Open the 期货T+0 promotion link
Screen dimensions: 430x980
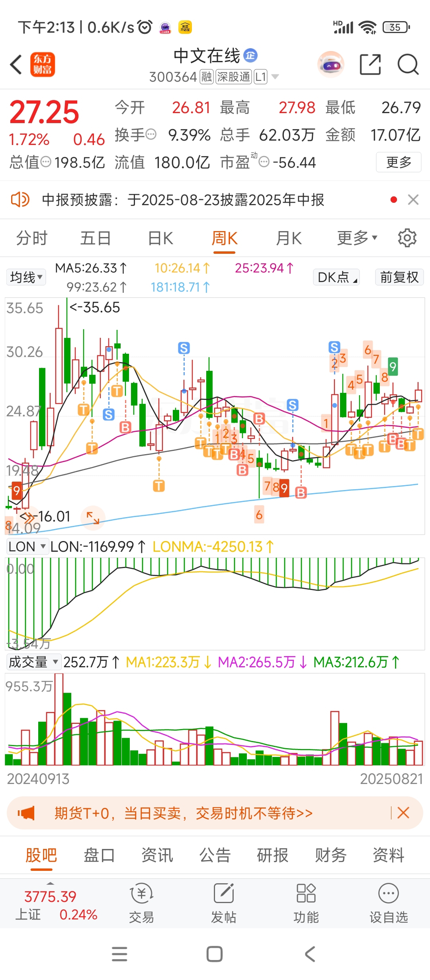click(x=184, y=813)
